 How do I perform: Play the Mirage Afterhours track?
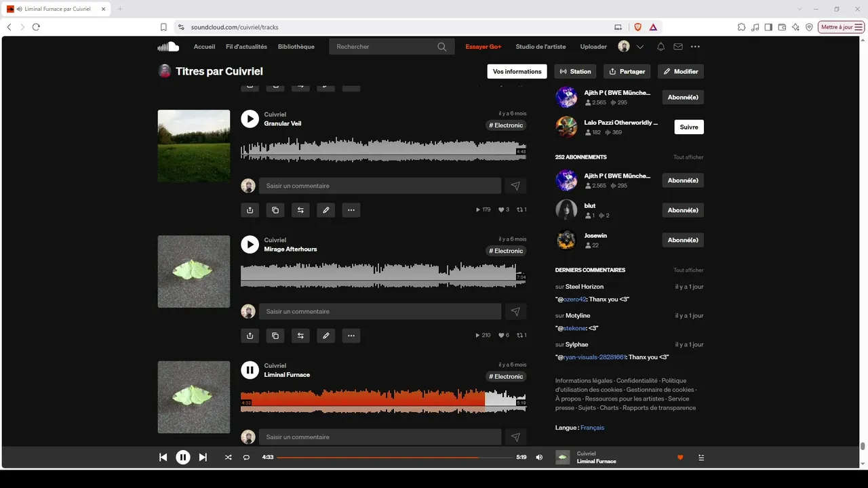[250, 245]
